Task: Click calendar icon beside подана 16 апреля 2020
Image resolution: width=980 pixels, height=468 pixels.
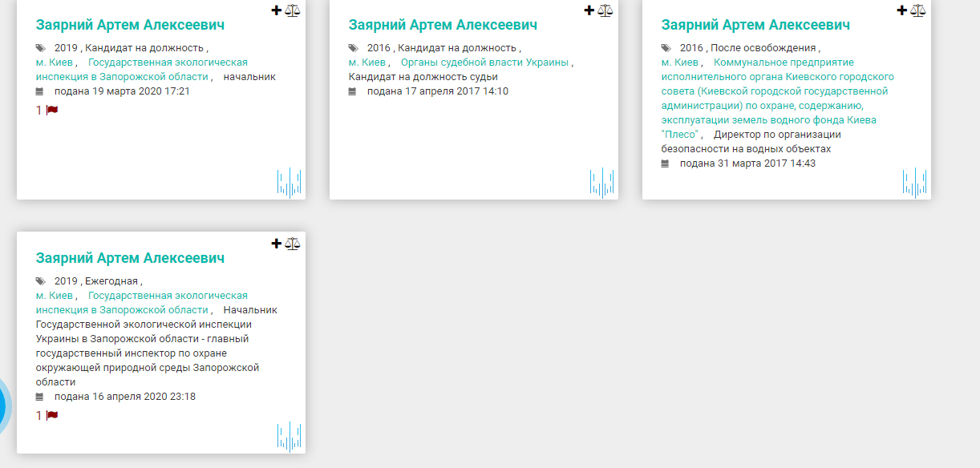Action: pos(39,397)
